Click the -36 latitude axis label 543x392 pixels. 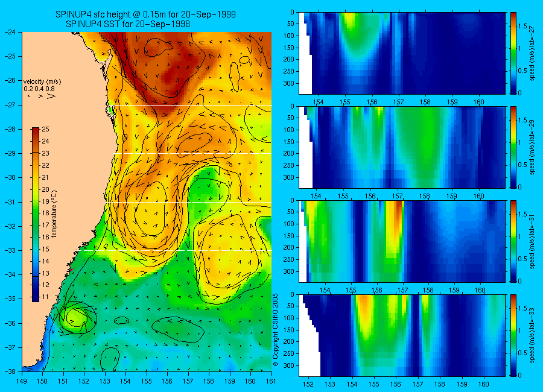pyautogui.click(x=10, y=323)
